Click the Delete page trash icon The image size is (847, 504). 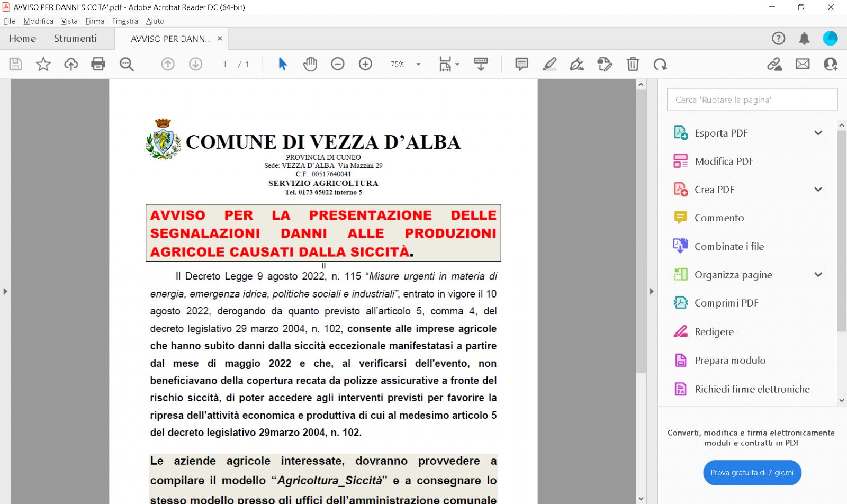tap(633, 64)
